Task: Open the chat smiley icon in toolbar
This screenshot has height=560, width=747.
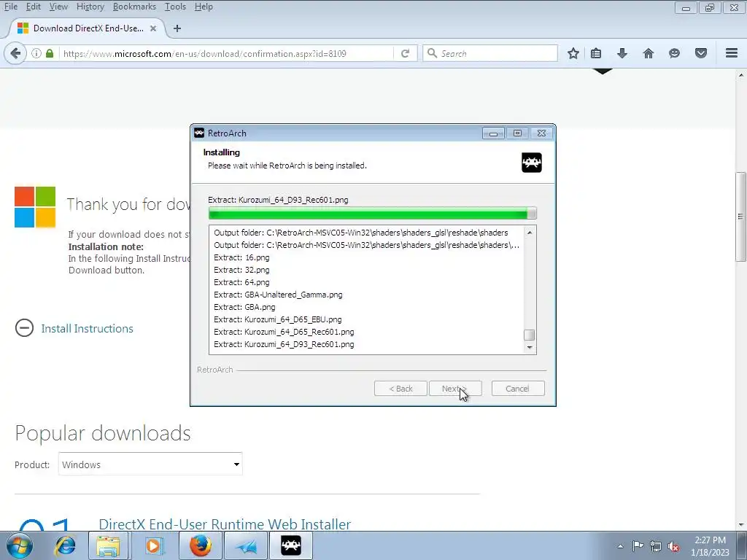Action: (x=674, y=53)
